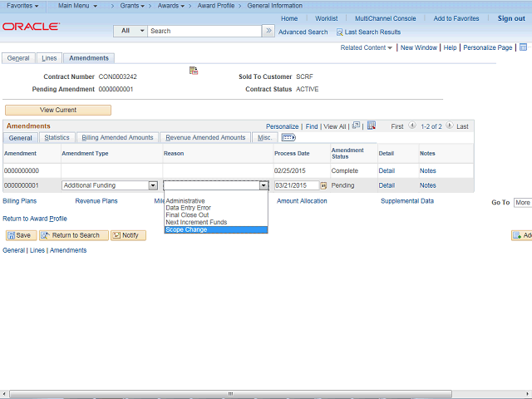Open the Favorites menu
This screenshot has width=532, height=399.
(22, 6)
